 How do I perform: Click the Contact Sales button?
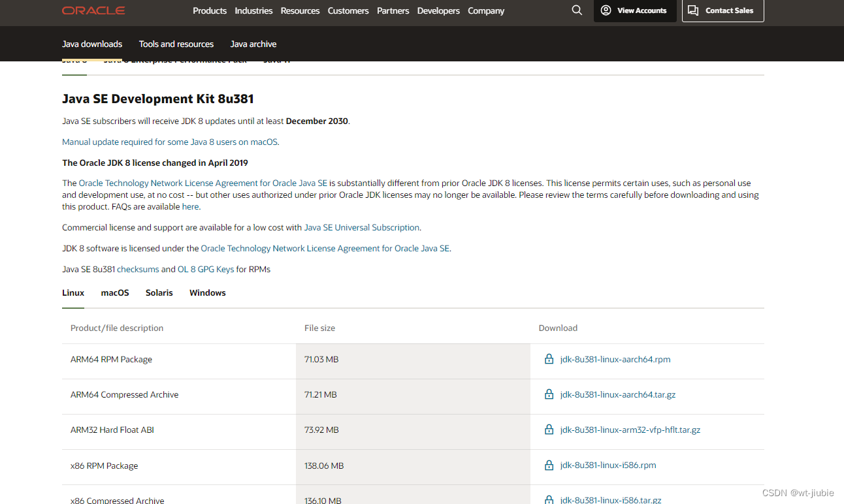(x=723, y=10)
